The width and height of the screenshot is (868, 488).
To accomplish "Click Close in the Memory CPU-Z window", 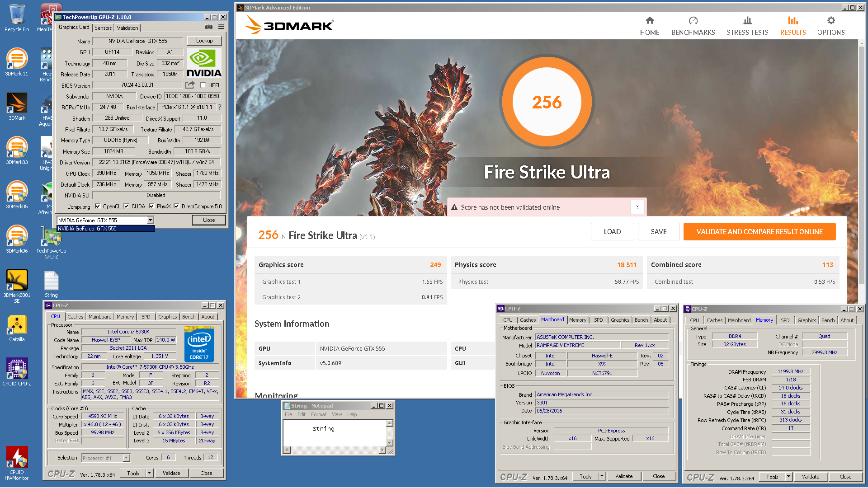I will pos(845,477).
